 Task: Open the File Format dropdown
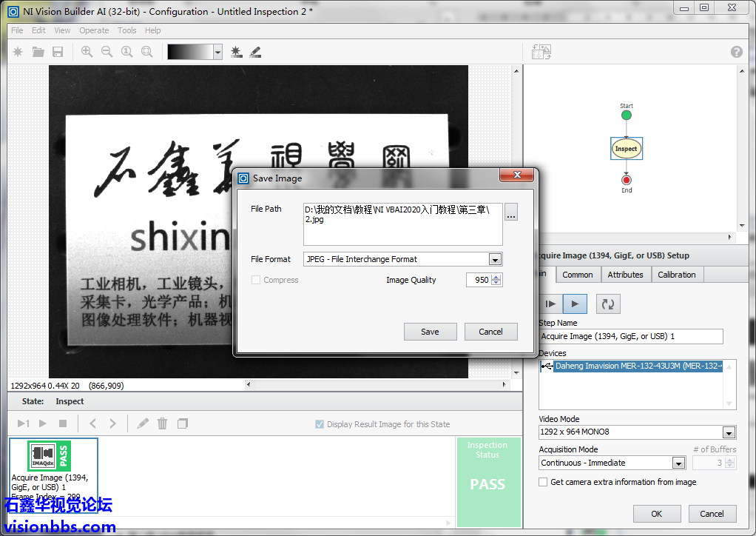(495, 259)
